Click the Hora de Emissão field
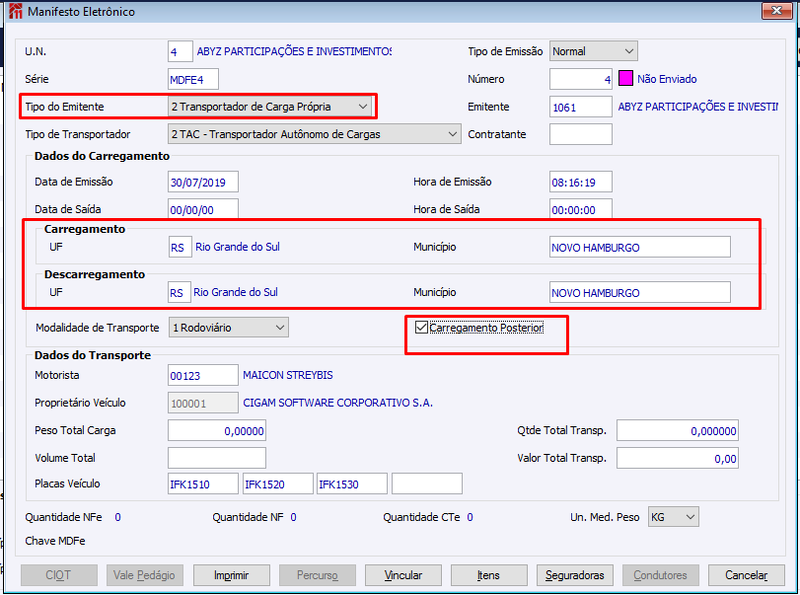Screen dimensions: 800x595 pyautogui.click(x=581, y=182)
